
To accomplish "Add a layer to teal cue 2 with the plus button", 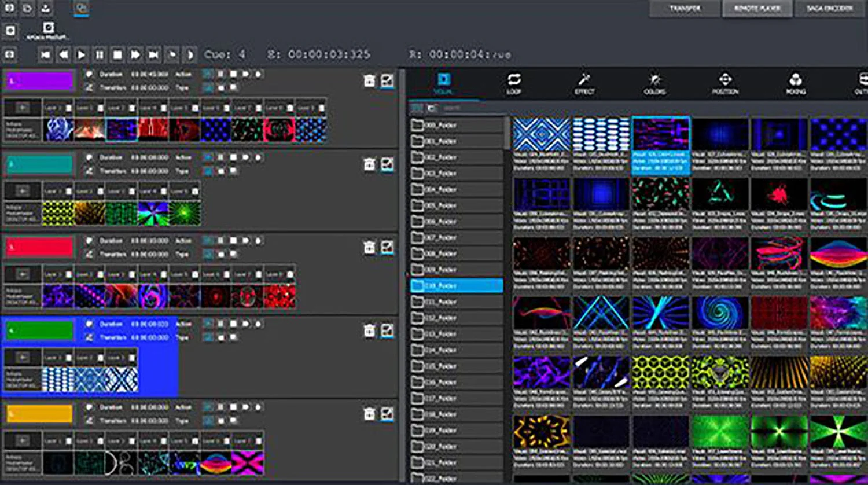I will click(22, 190).
